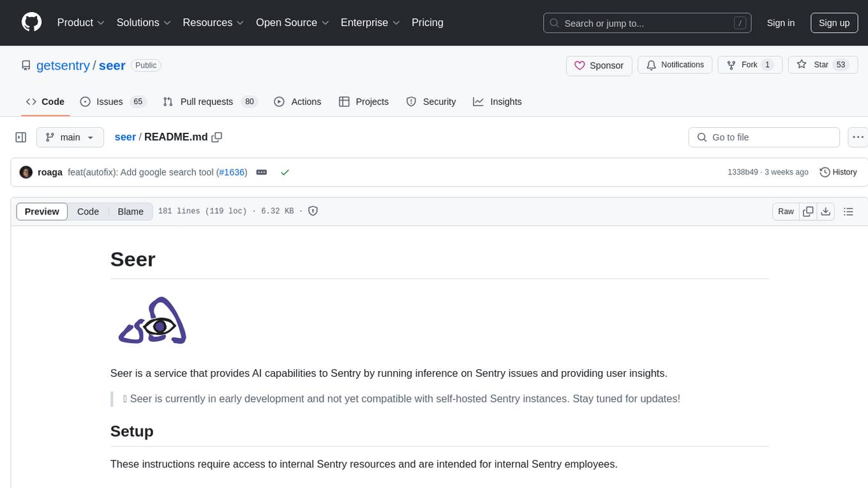
Task: Open the getsentry organization link
Action: tap(63, 65)
